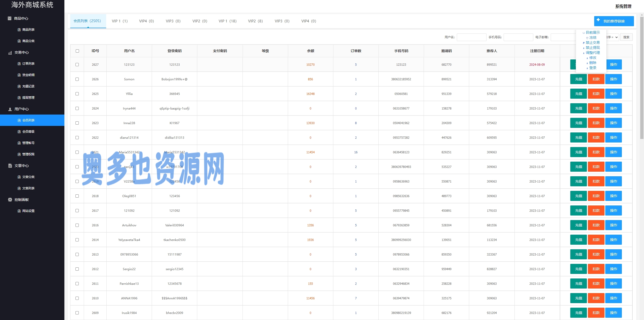Click the 文章中心 document icon
The image size is (644, 320).
pyautogui.click(x=10, y=166)
